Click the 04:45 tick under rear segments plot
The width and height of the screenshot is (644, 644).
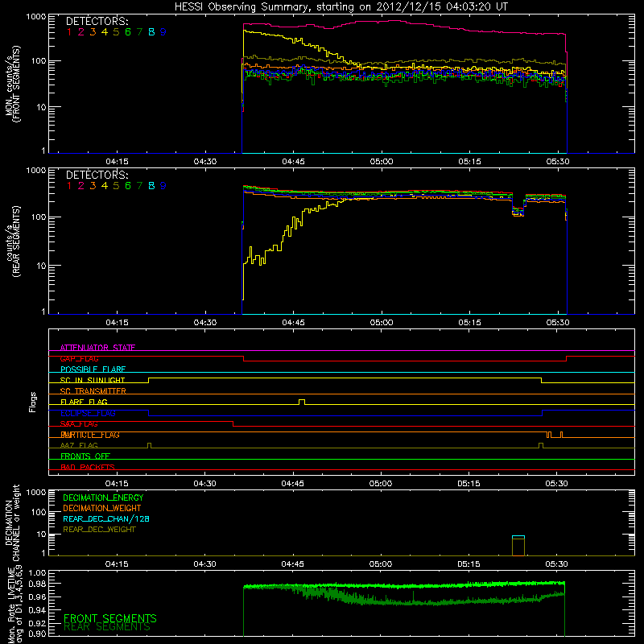click(x=293, y=323)
